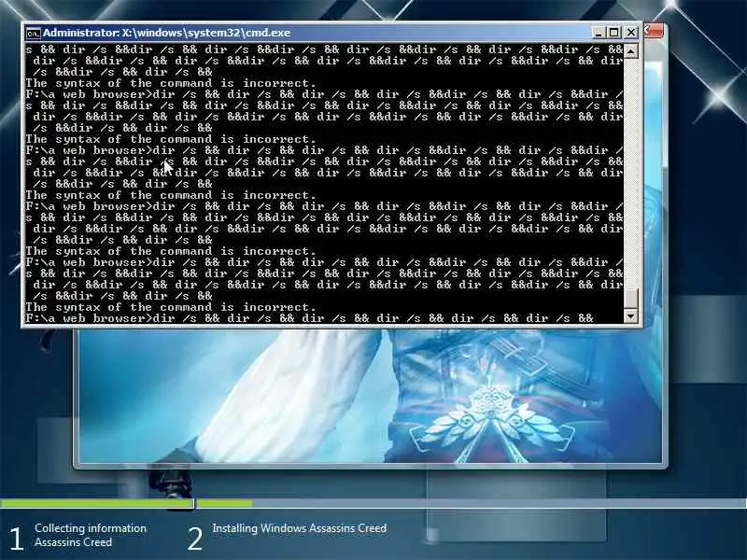747x560 pixels.
Task: Click "Collecting information Assassins Creed" step label
Action: 91,535
